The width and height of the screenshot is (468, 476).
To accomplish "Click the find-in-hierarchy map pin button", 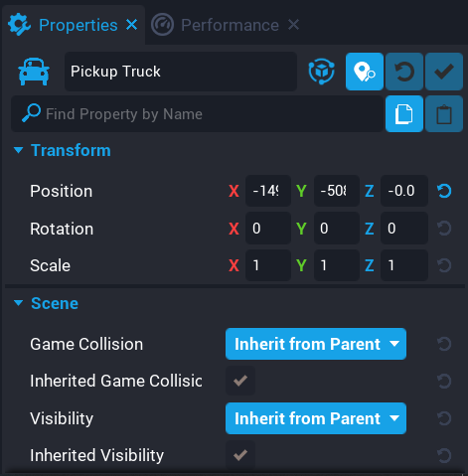I will point(365,72).
